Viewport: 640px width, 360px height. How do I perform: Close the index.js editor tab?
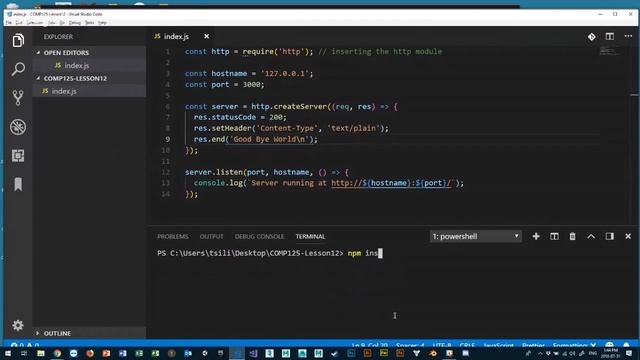(207, 36)
